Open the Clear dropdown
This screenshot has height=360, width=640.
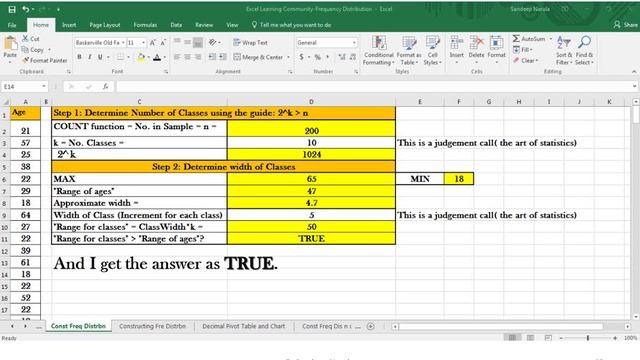click(526, 60)
